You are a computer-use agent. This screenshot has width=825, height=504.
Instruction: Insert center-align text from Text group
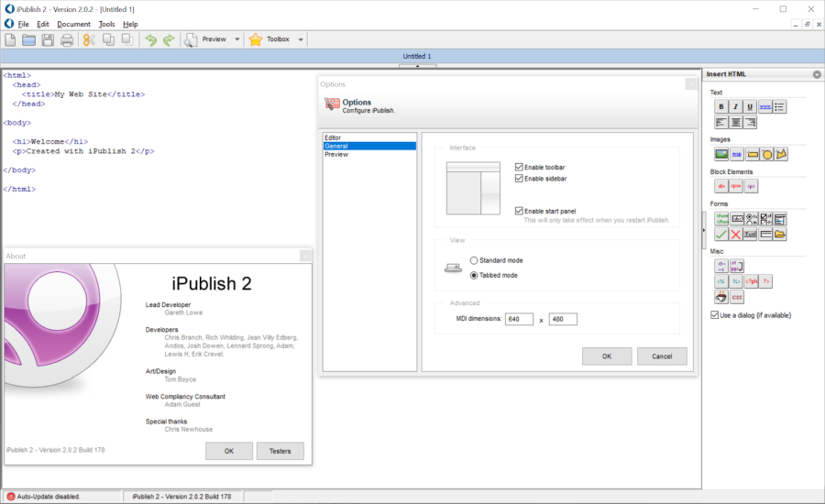click(x=735, y=123)
